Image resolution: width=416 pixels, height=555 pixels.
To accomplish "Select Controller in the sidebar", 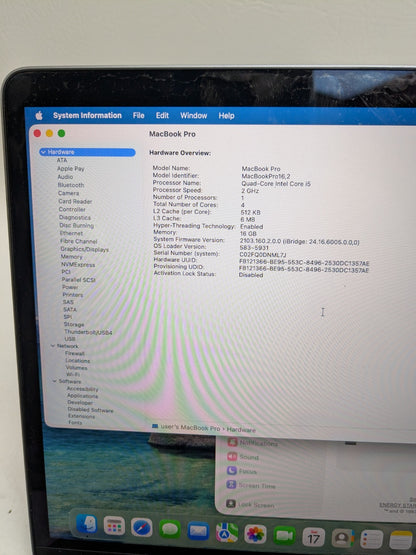I will (72, 209).
